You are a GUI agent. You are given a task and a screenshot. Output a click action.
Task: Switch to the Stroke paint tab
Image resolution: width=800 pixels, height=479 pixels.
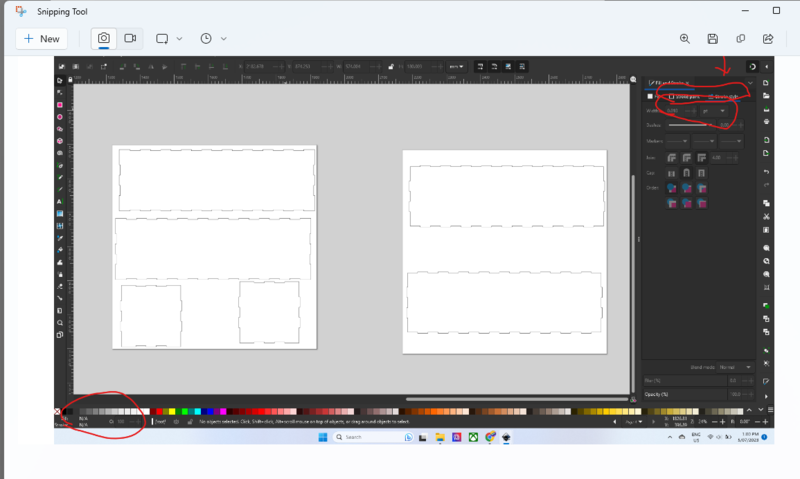[x=684, y=96]
